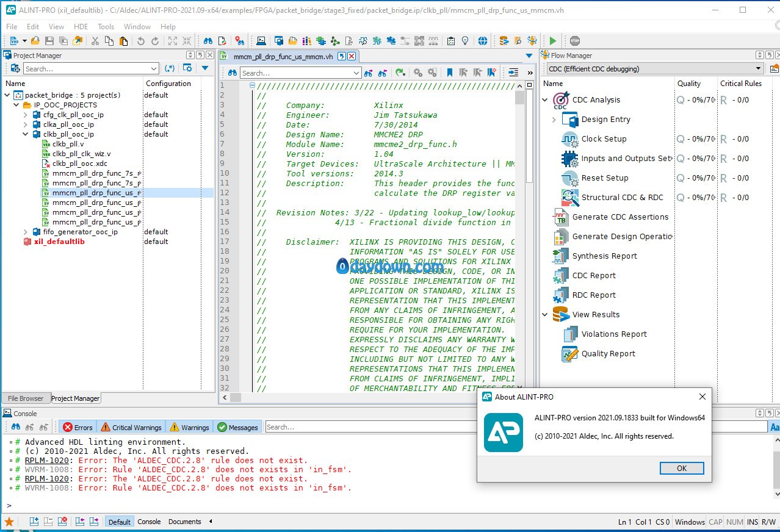Click Synthesis Report in Flow Manager

(x=604, y=256)
